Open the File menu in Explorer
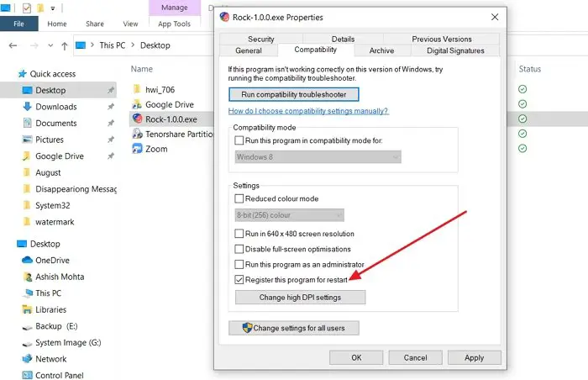This screenshot has height=380, width=588. pyautogui.click(x=18, y=24)
